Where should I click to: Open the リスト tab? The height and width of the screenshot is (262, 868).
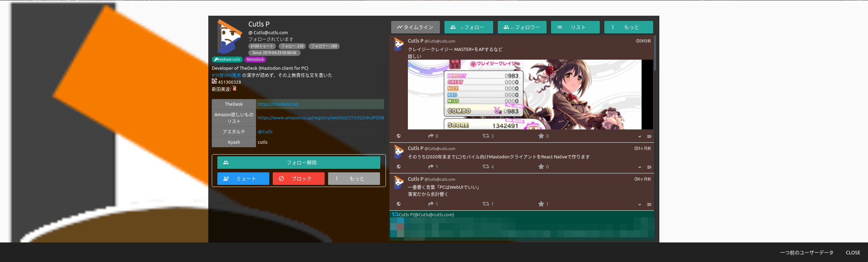575,27
